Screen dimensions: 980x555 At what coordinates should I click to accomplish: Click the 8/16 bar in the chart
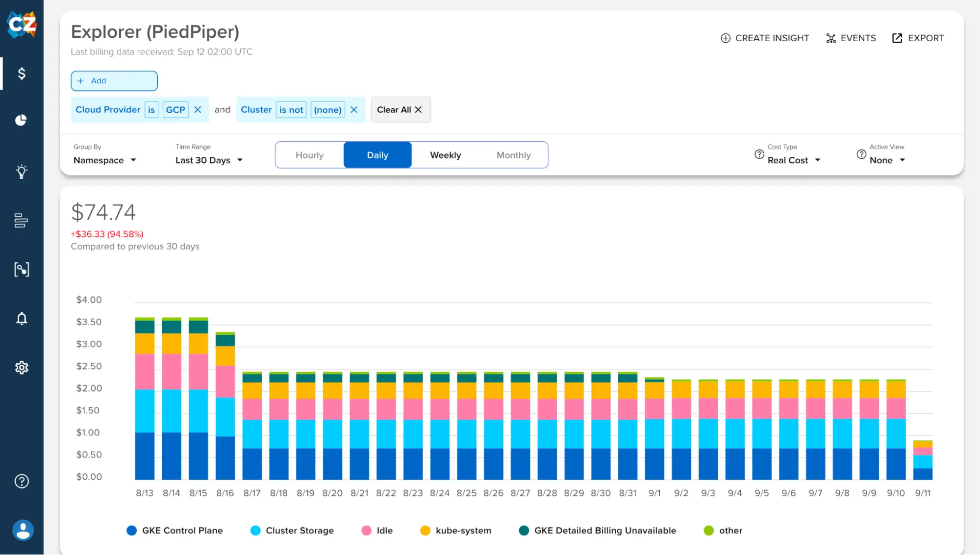pyautogui.click(x=225, y=406)
